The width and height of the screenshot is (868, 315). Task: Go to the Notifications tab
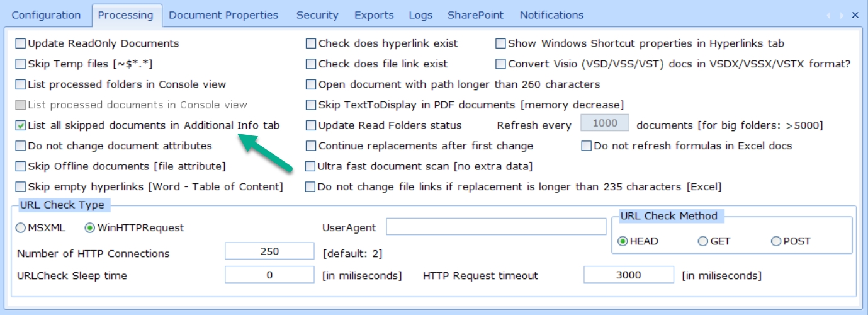coord(551,15)
